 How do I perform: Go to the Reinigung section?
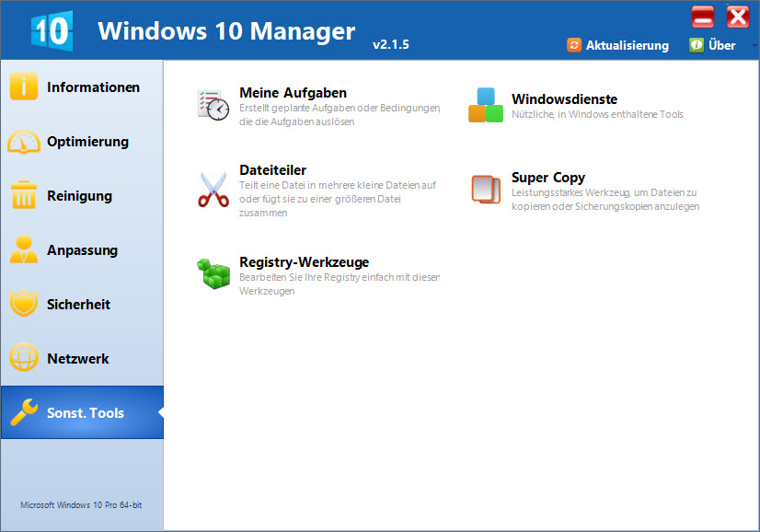[83, 196]
